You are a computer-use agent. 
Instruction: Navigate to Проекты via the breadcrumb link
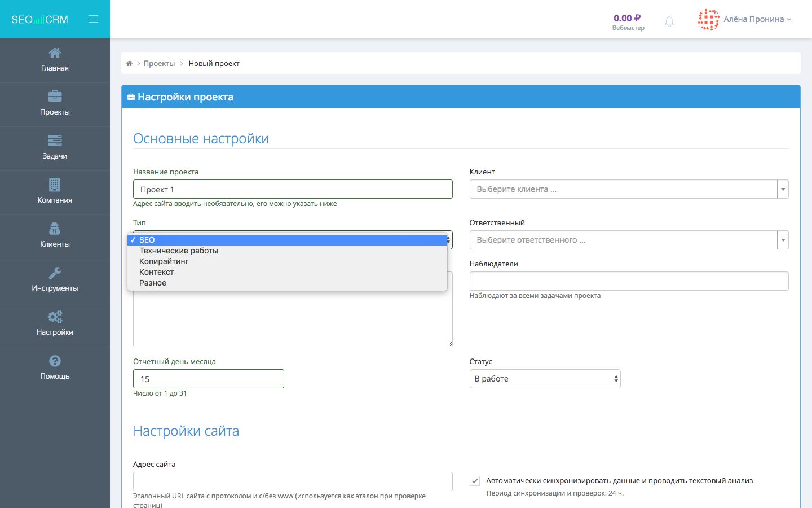click(x=159, y=63)
